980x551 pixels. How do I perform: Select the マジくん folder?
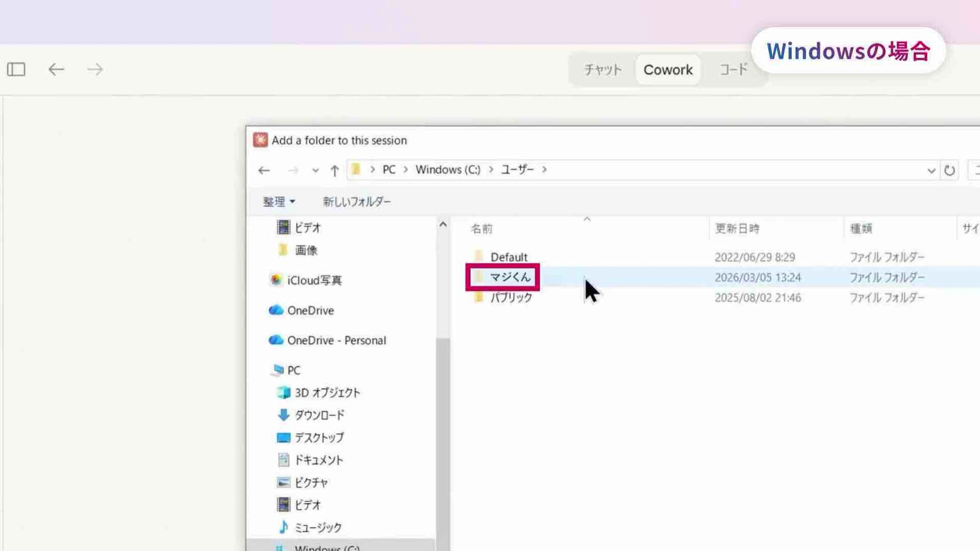pyautogui.click(x=510, y=277)
